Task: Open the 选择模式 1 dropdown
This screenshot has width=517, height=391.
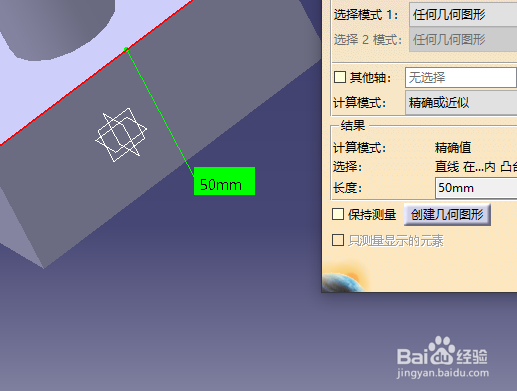Action: [x=463, y=15]
